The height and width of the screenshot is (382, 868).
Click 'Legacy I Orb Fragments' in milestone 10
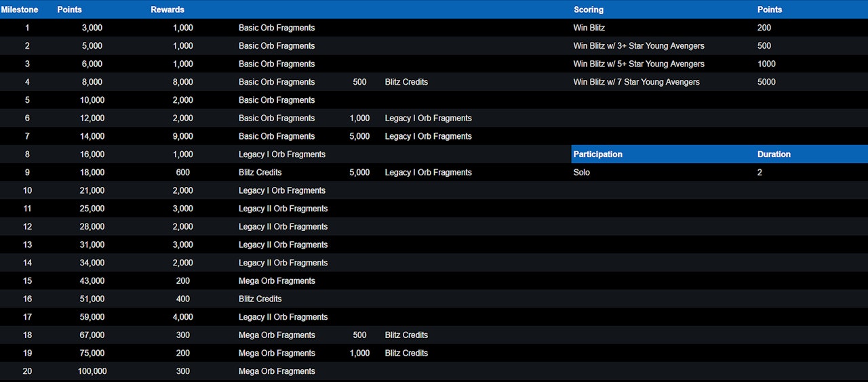[282, 190]
